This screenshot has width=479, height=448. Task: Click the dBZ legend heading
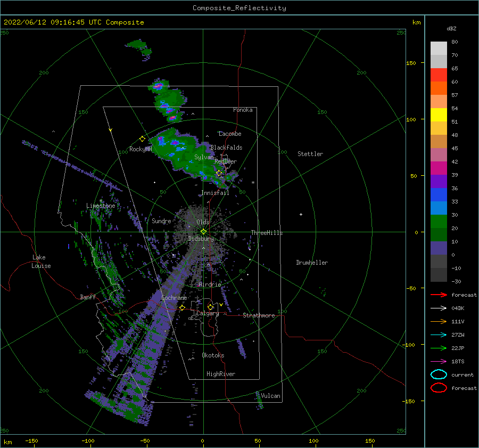click(451, 28)
